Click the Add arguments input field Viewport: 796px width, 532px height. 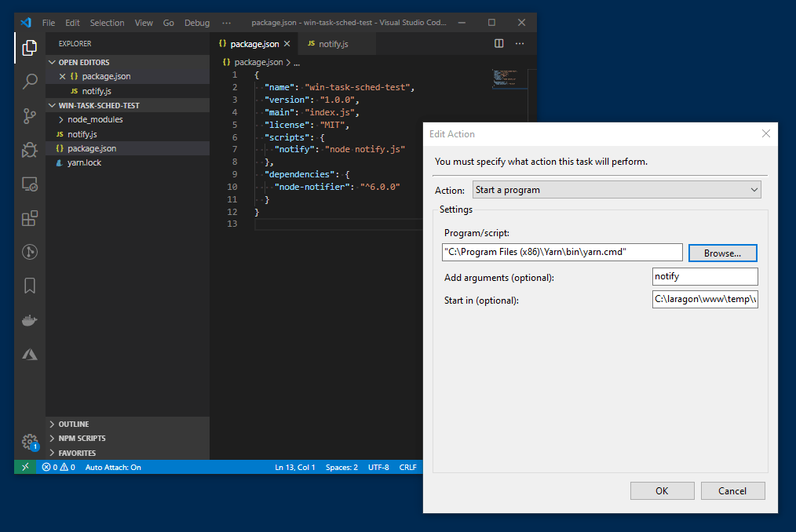704,276
